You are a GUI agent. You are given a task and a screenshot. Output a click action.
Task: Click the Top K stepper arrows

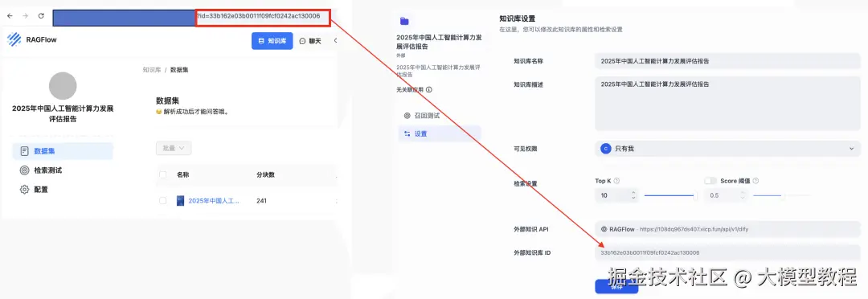(633, 195)
